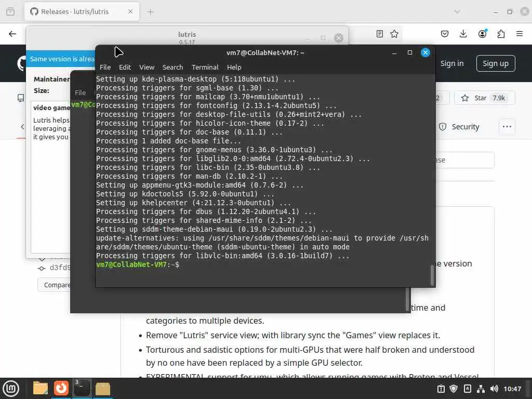Open the File menu in the front terminal
532x399 pixels.
click(105, 67)
